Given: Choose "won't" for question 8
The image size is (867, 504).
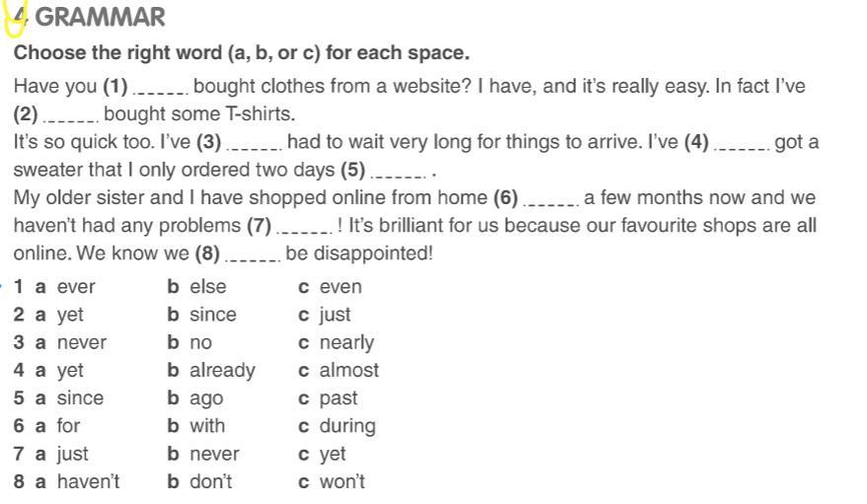Looking at the screenshot, I should pyautogui.click(x=341, y=482).
